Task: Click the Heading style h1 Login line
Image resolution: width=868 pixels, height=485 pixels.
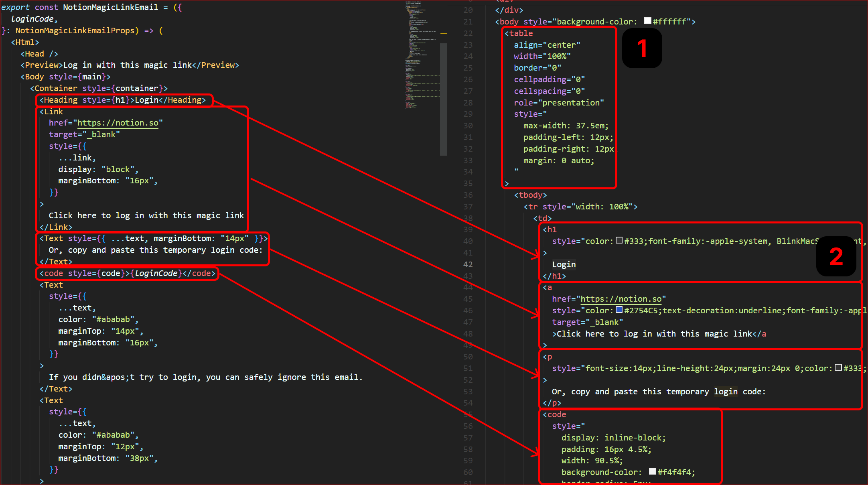Action: 122,100
